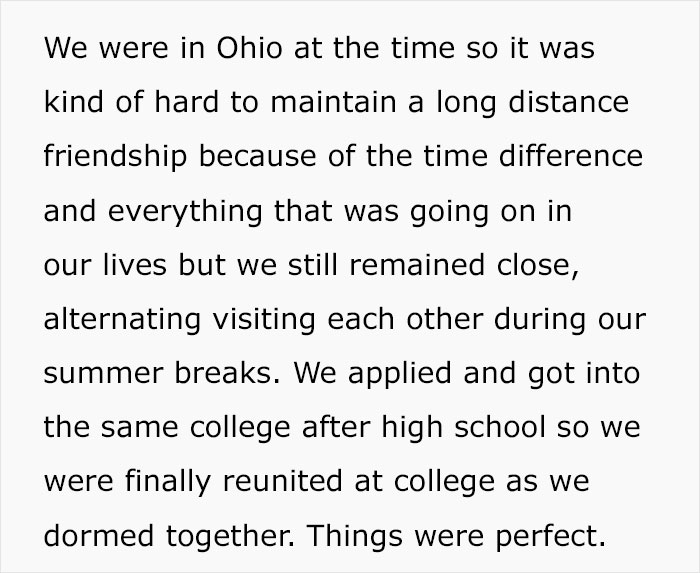
Task: Click the word 'reunited' in the paragraph
Action: [x=283, y=481]
